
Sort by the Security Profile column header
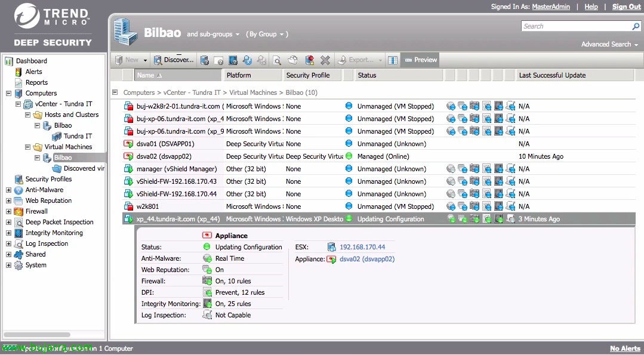pyautogui.click(x=312, y=75)
